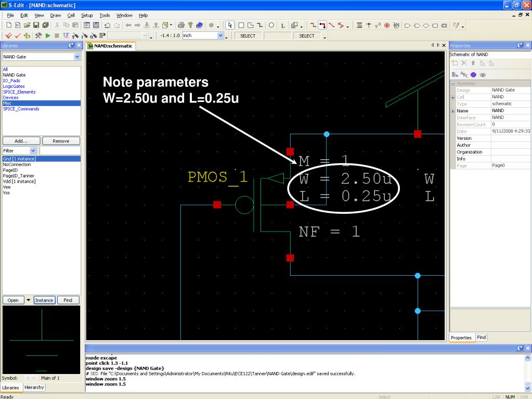
Task: Click the New document icon in the toolbar
Action: click(9, 25)
